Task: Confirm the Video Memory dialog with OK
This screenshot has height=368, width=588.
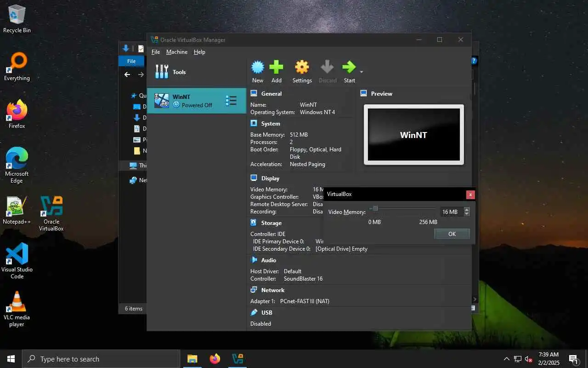Action: [452, 234]
